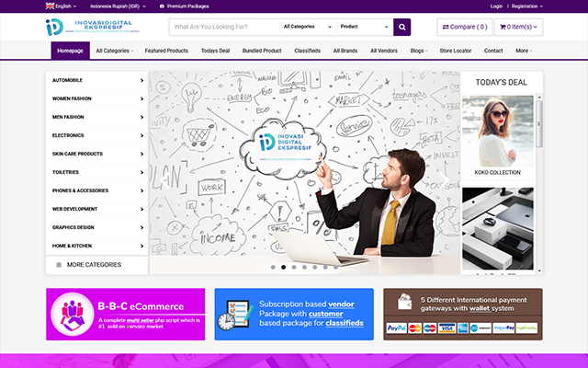Click the B-B-C eCommerce handshake icon
The height and width of the screenshot is (368, 588).
pos(71,315)
